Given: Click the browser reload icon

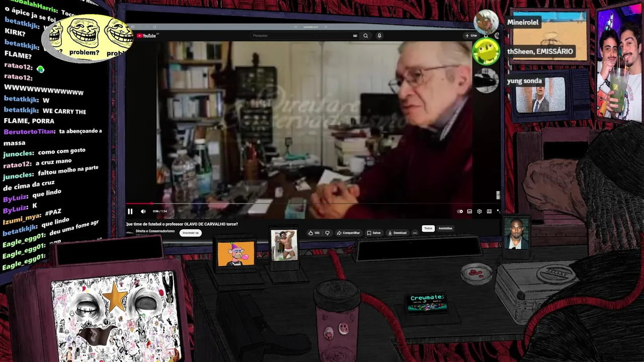Looking at the screenshot, I should coord(154,27).
